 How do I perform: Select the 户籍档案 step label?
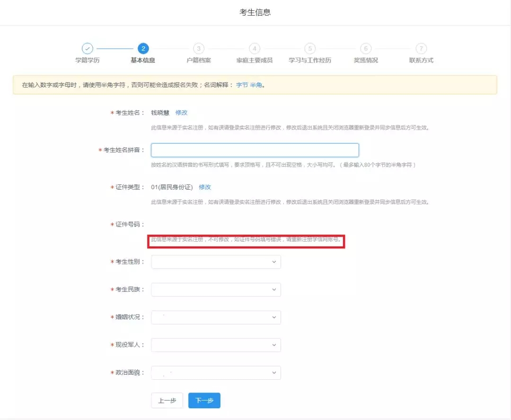[x=199, y=61]
